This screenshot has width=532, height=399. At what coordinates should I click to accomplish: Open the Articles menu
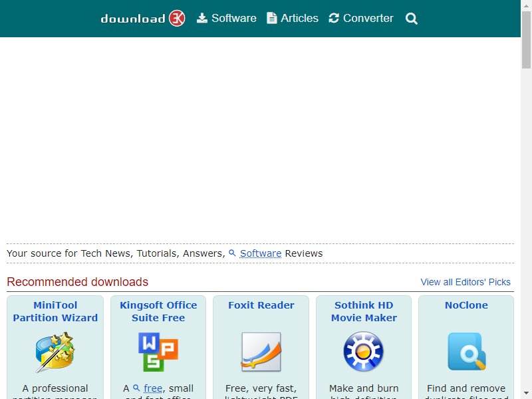coord(293,19)
